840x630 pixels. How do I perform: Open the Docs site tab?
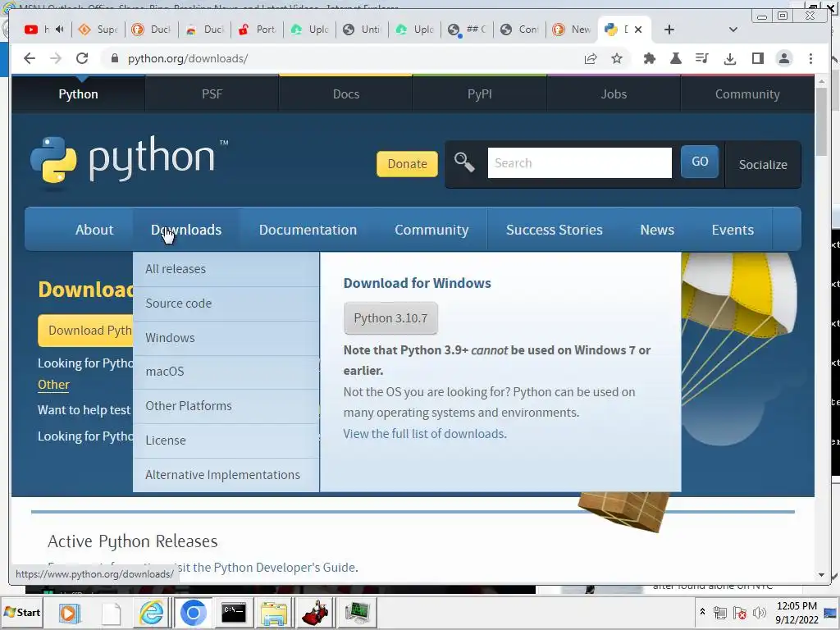coord(346,94)
